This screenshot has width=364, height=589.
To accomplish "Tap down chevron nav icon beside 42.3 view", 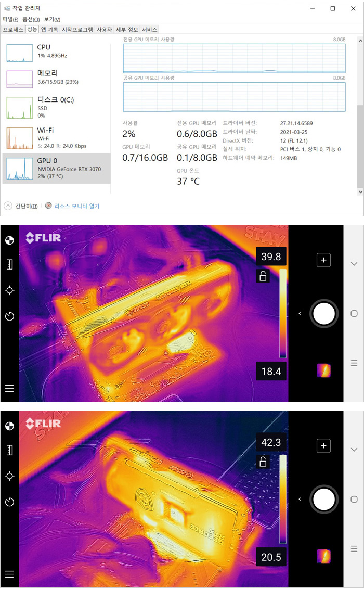I will 354,449.
